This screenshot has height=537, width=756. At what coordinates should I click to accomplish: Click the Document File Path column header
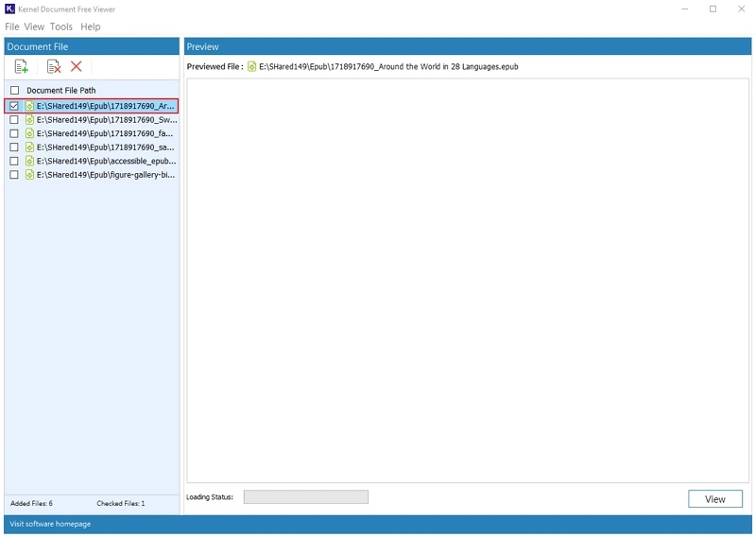point(61,90)
